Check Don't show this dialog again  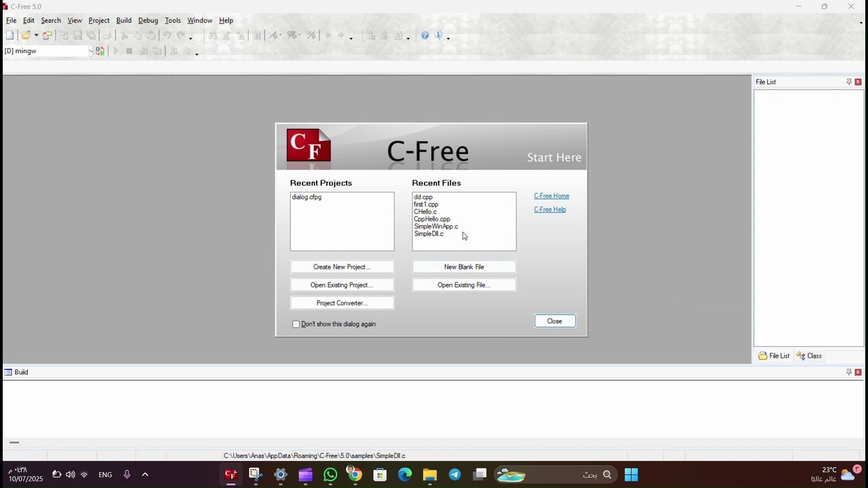296,324
